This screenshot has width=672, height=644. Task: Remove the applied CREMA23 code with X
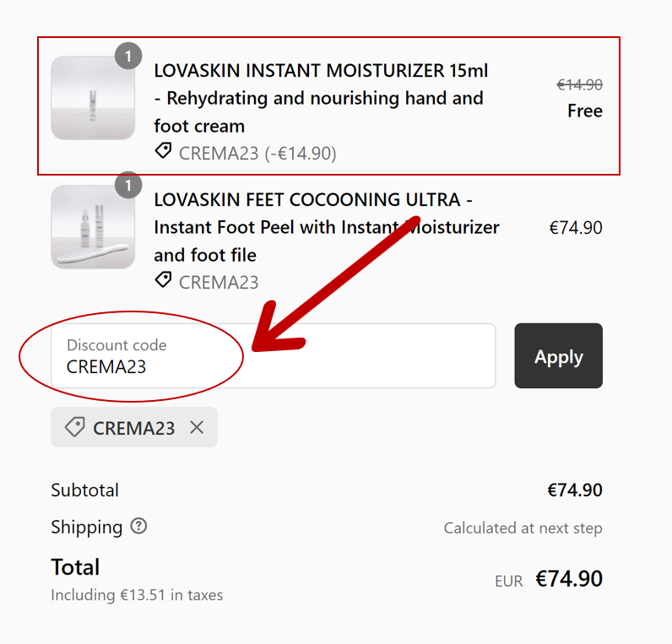pos(197,428)
